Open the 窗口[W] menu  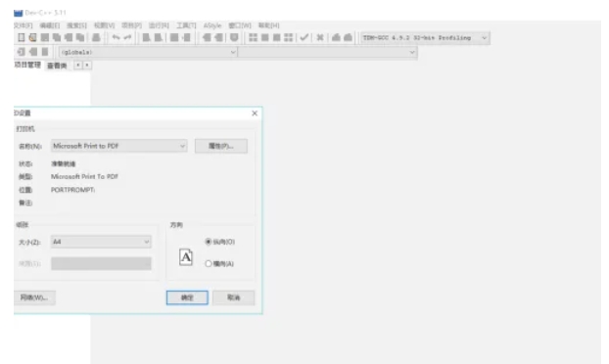point(240,25)
